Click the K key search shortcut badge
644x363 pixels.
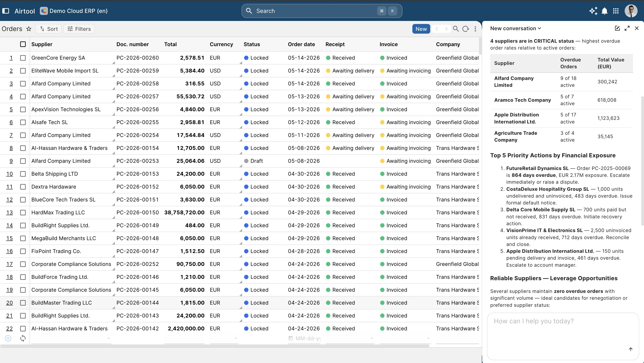pos(392,11)
